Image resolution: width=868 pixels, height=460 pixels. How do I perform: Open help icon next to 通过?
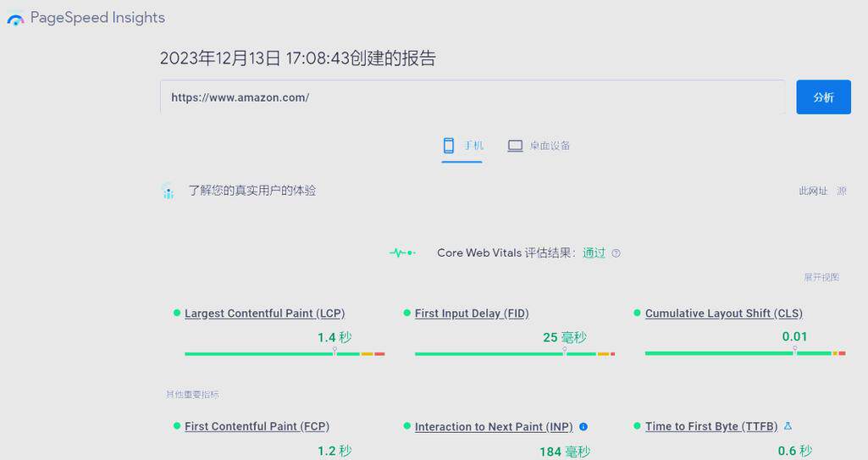[616, 253]
